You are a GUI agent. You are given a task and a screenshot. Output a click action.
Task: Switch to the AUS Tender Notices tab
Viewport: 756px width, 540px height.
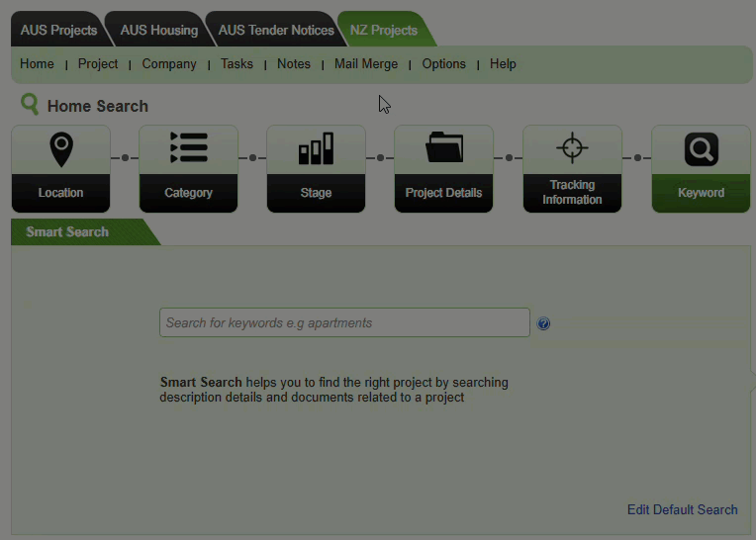(276, 30)
